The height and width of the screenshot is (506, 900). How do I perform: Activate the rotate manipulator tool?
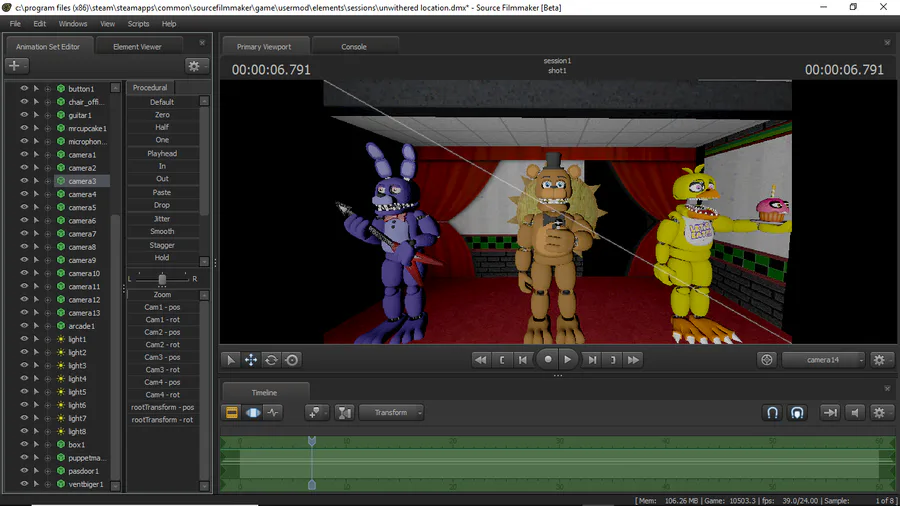271,360
